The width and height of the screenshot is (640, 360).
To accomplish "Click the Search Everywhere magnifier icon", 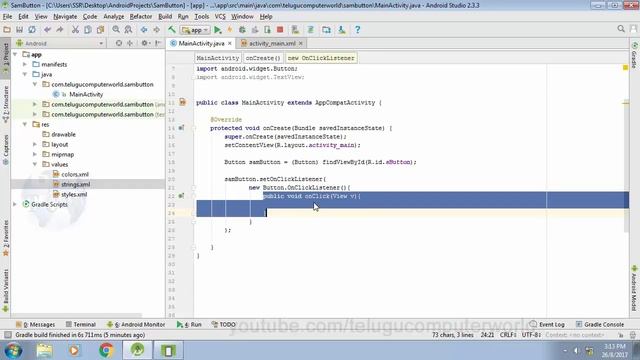I will pyautogui.click(x=621, y=29).
